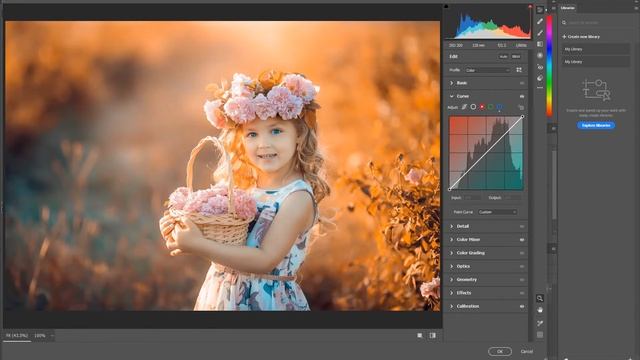Image resolution: width=640 pixels, height=360 pixels.
Task: Collapse the Curve panel
Action: (x=451, y=96)
